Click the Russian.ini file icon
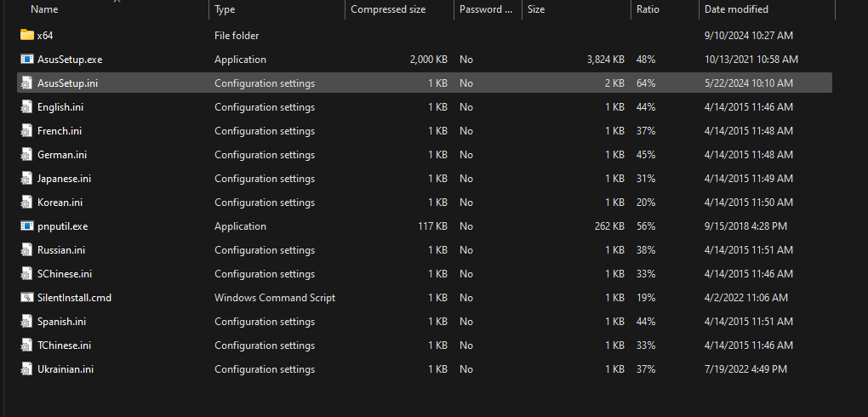 pos(26,249)
